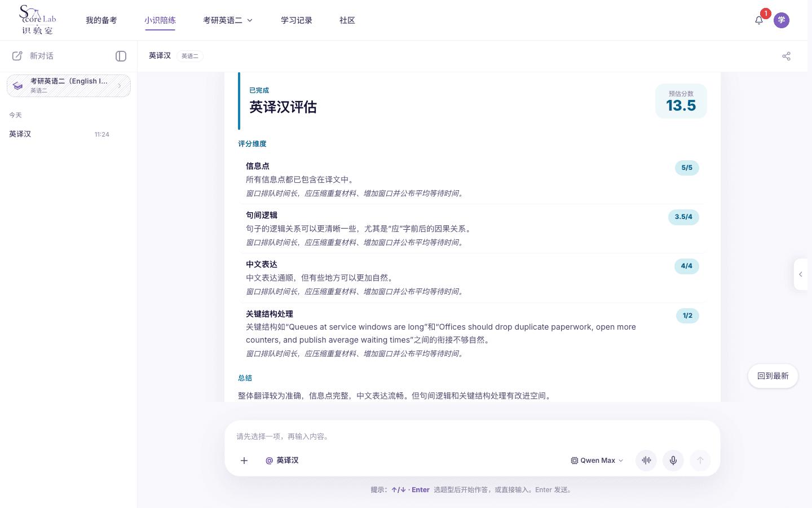Click the 回到最新 button
Screen dimensions: 812x508
pos(773,376)
